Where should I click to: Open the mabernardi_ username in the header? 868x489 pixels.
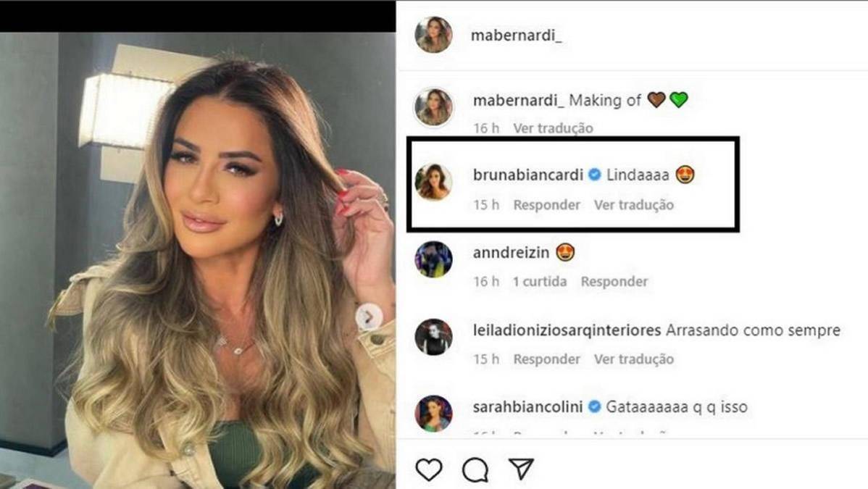tap(516, 35)
